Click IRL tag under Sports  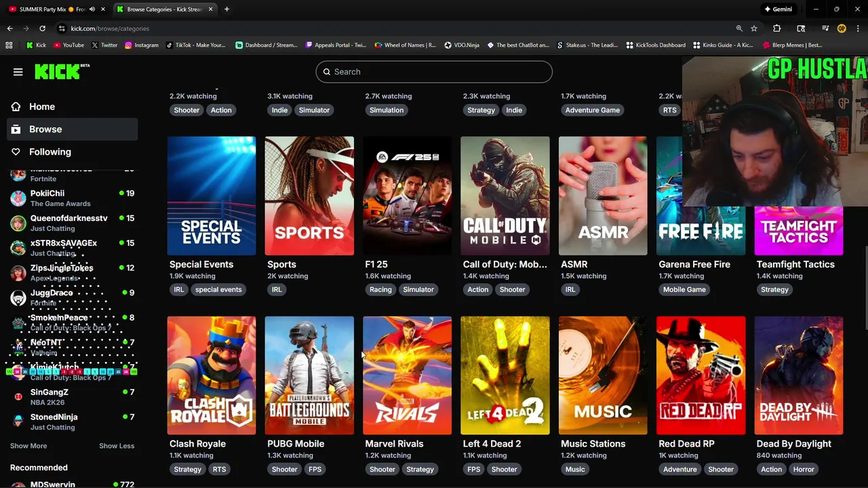[x=277, y=289]
